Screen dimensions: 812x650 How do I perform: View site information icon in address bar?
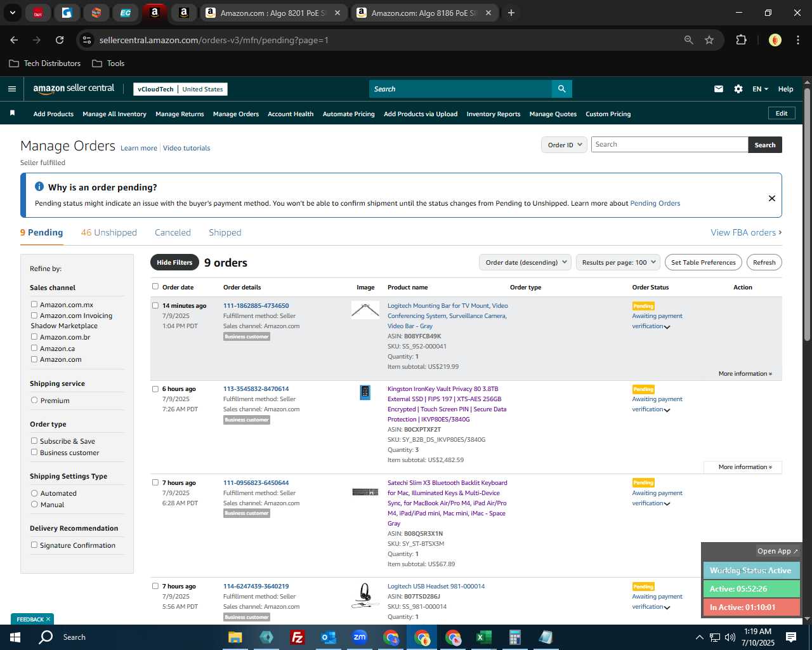pos(88,40)
